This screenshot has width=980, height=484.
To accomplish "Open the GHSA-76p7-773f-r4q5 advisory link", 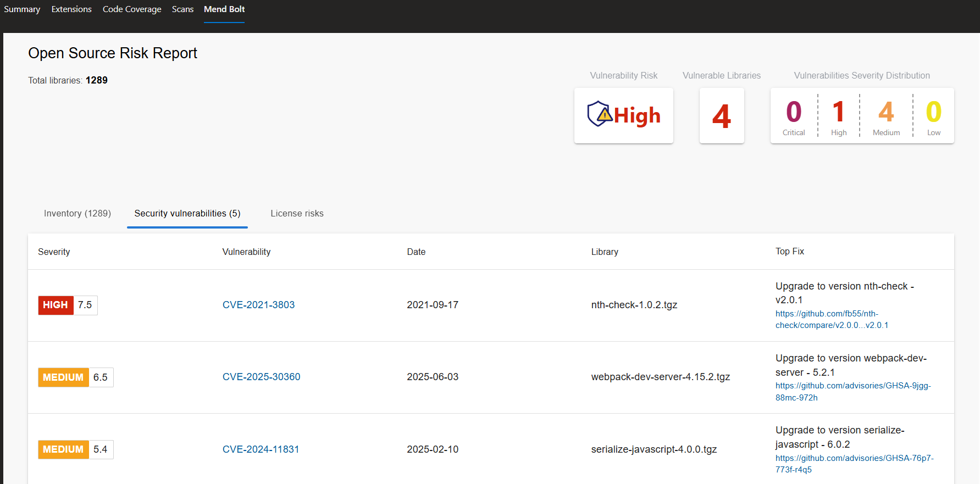I will point(854,464).
